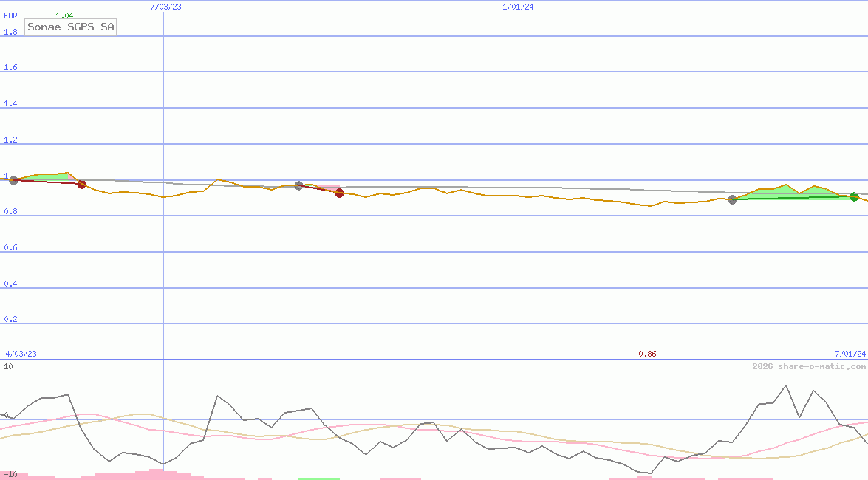Click the second red sell marker on price line
Screen dimensions: 868x480
coord(339,193)
